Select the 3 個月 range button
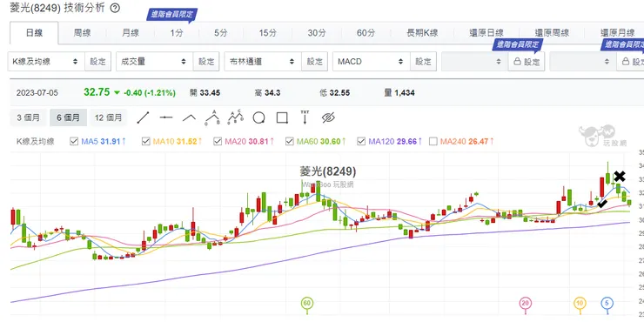Viewport: 644px width, 322px height. point(29,117)
